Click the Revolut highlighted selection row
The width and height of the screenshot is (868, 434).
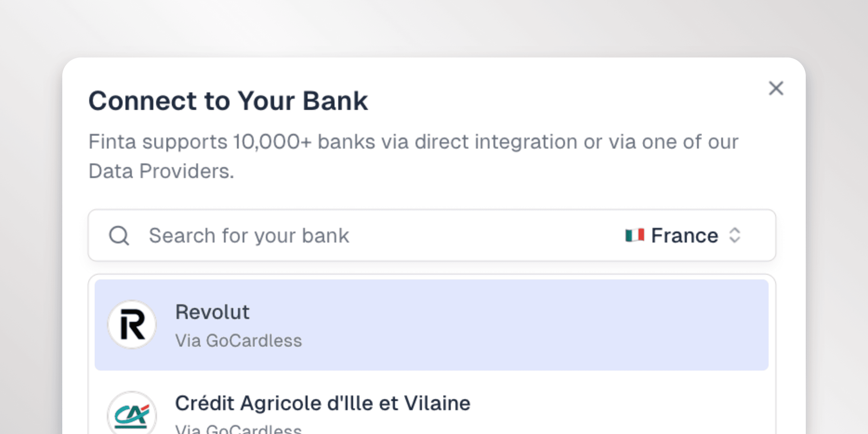(434, 325)
